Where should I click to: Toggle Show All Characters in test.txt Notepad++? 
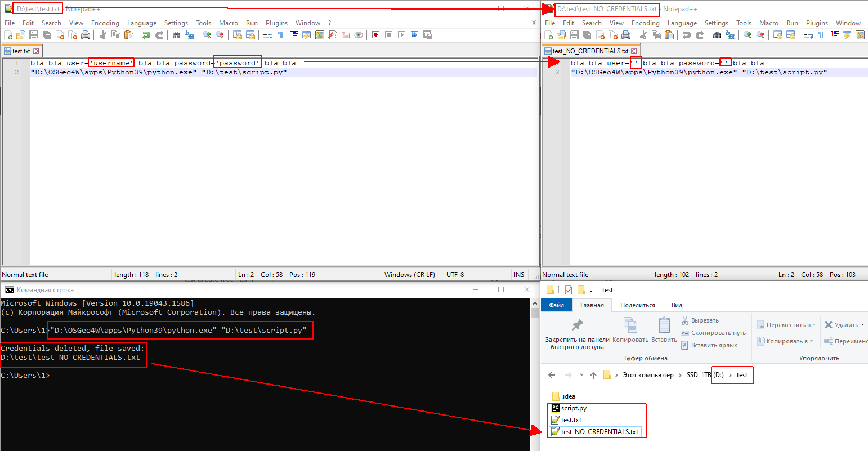pos(280,35)
